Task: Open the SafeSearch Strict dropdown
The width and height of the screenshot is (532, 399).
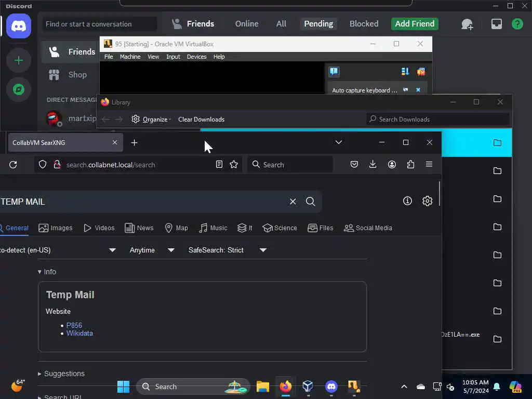Action: [228, 250]
